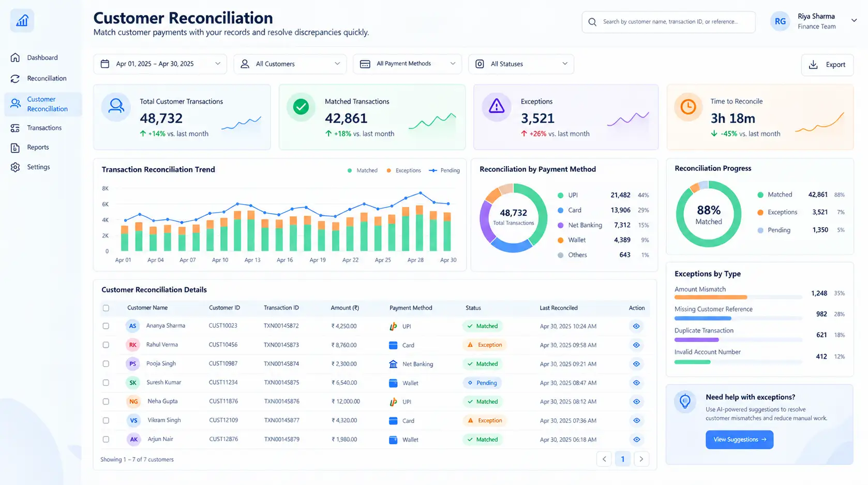Click the Card icon in Rahul Verma row
This screenshot has width=868, height=485.
coord(393,345)
